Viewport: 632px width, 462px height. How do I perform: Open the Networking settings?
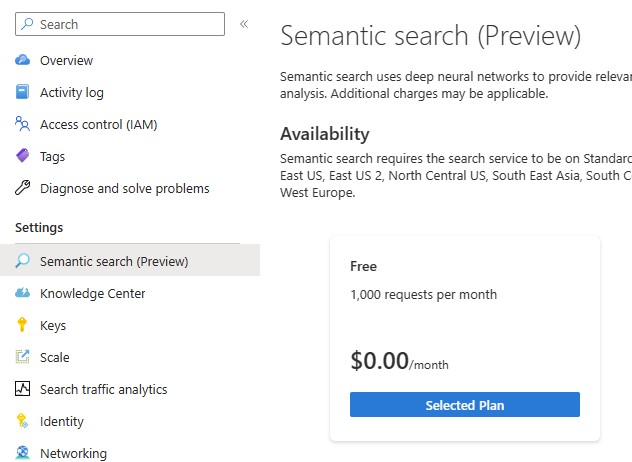73,453
